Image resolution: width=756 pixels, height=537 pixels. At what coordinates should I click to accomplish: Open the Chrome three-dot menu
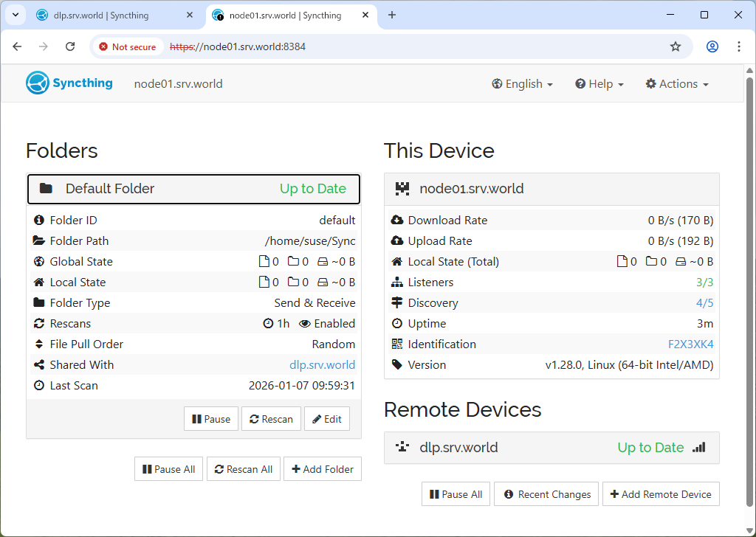[x=739, y=46]
